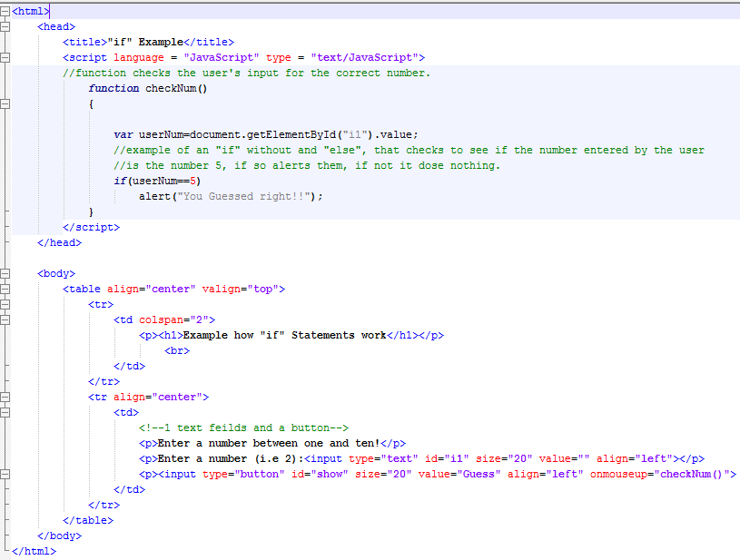Click the <title> opening tag
Image resolution: width=740 pixels, height=560 pixels.
coord(85,42)
